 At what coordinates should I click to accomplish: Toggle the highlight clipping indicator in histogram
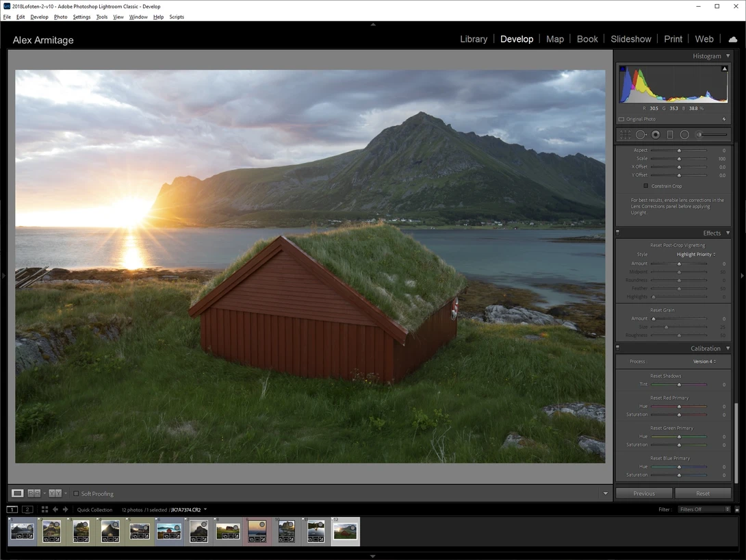725,69
